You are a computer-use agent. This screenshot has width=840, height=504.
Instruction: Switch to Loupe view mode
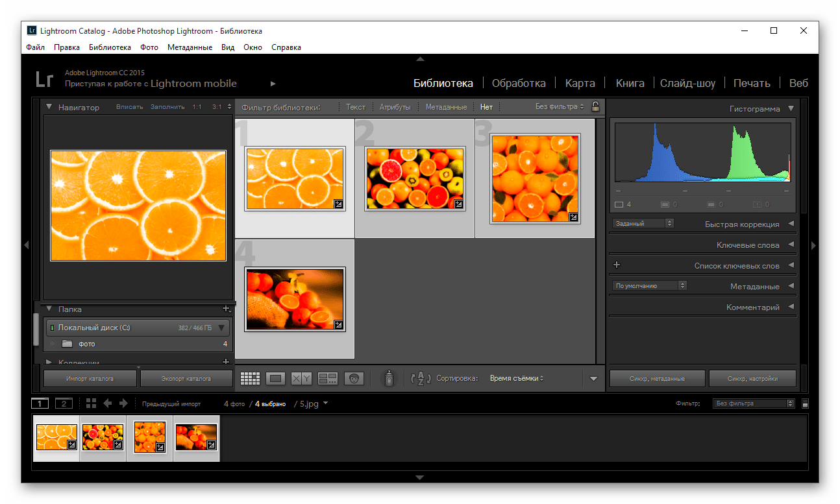click(276, 378)
